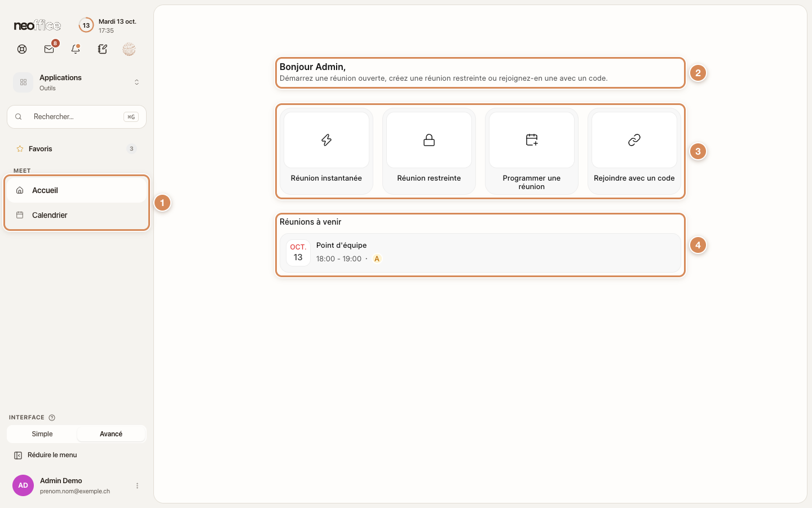Click the search magnifier icon
The width and height of the screenshot is (812, 508).
point(19,117)
